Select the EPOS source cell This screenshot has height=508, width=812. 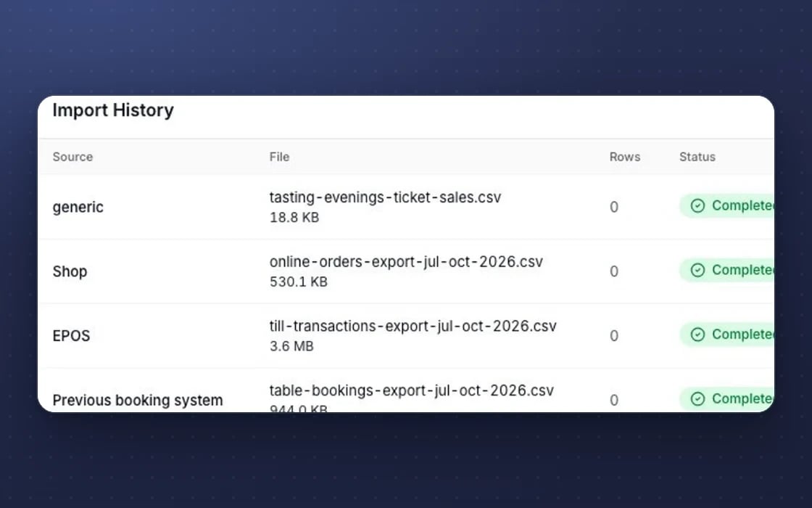pos(72,336)
